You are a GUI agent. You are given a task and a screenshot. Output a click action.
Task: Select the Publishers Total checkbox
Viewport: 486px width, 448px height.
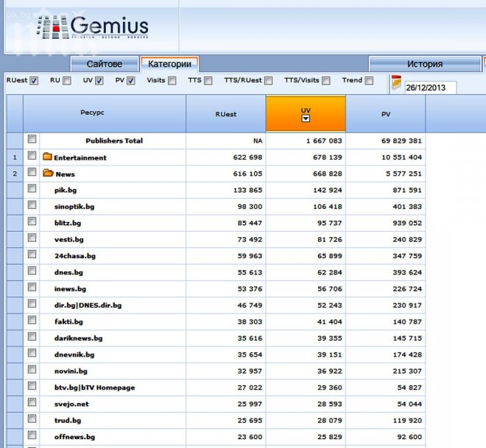(32, 139)
